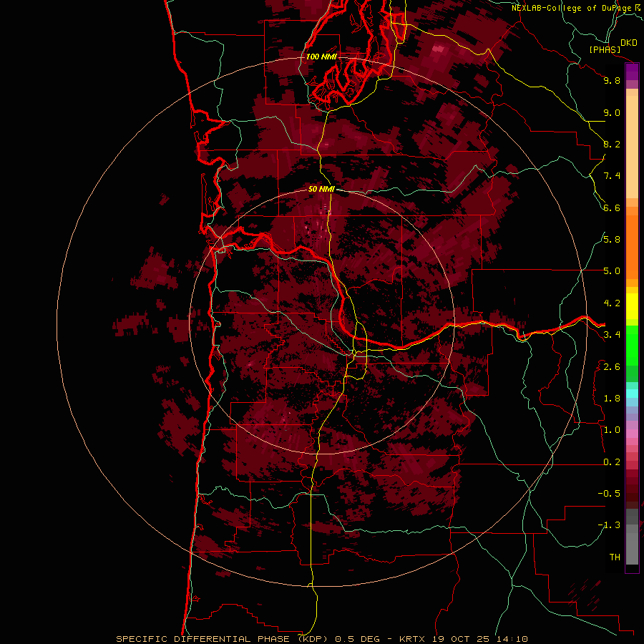Image resolution: width=644 pixels, height=644 pixels.
Task: Click the 50 NMI range ring label
Action: (x=321, y=189)
